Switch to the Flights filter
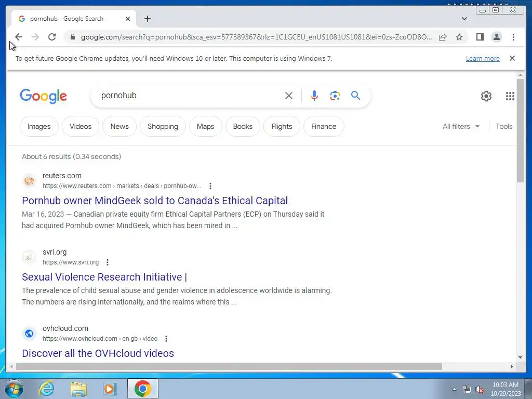The image size is (532, 399). [x=282, y=126]
